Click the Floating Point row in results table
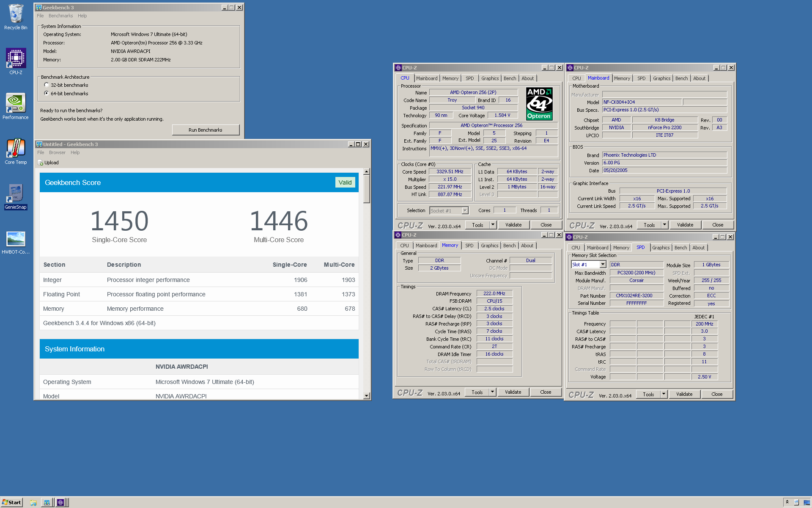 point(199,294)
